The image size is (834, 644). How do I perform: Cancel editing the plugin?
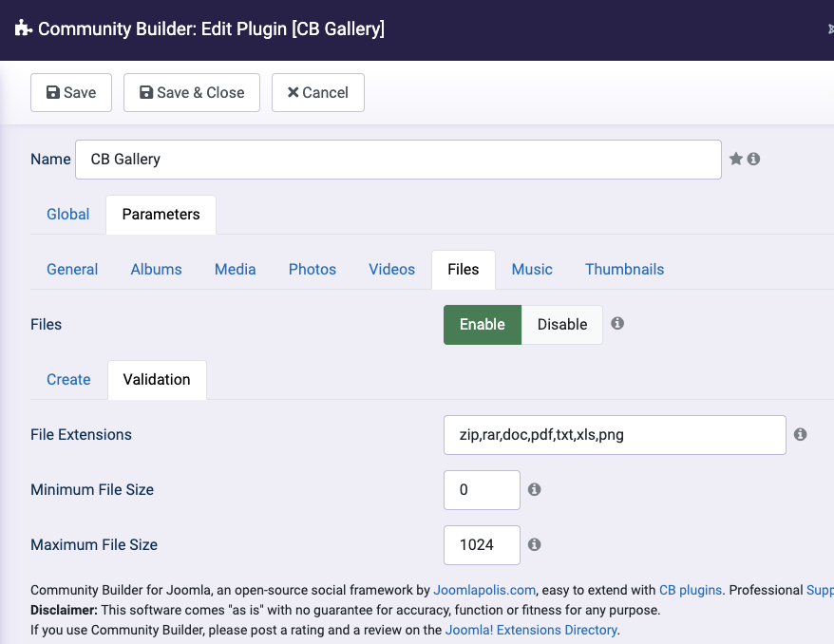click(318, 92)
